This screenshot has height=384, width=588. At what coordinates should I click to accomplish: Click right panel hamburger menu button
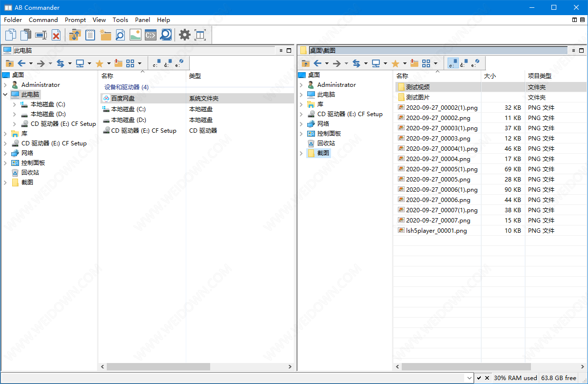573,50
